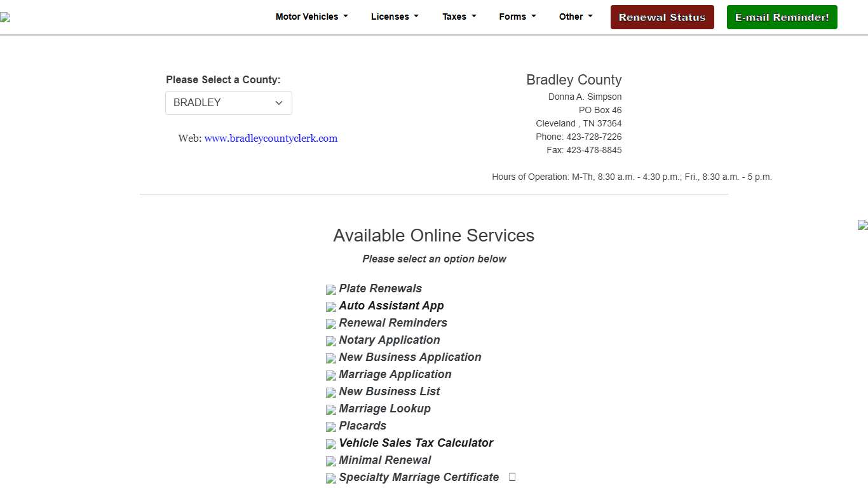The width and height of the screenshot is (868, 488).
Task: Click the icon next to Notary Application
Action: tap(330, 341)
